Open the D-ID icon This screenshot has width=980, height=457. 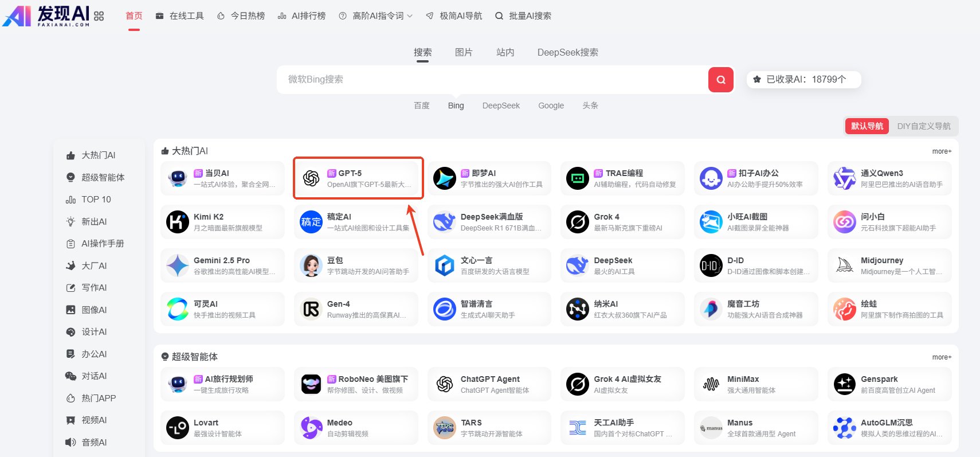[711, 265]
